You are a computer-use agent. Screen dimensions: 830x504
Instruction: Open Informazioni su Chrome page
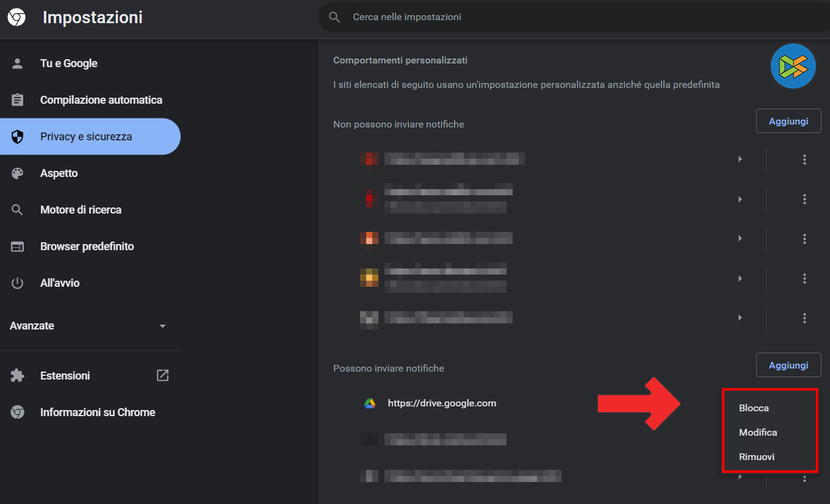[x=98, y=412]
